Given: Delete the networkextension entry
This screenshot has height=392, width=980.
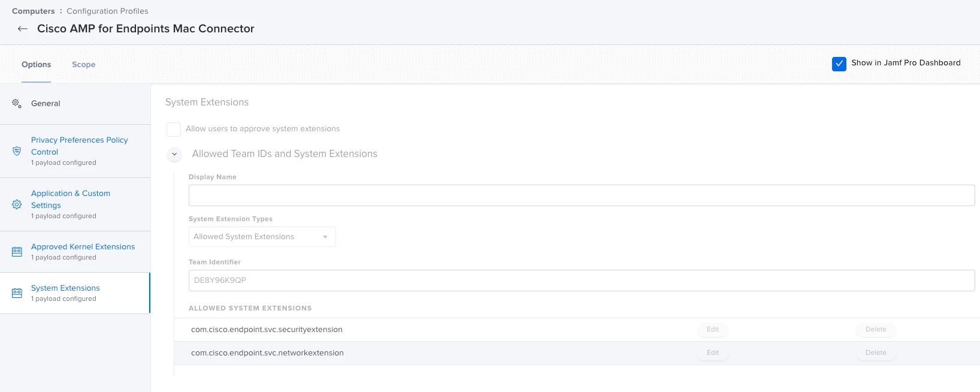Looking at the screenshot, I should [x=876, y=353].
